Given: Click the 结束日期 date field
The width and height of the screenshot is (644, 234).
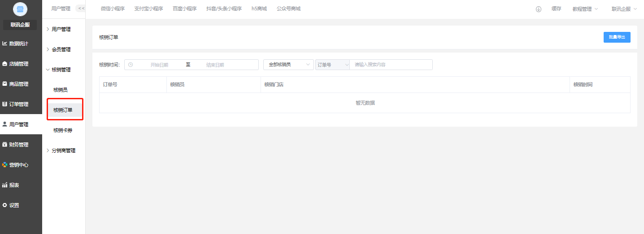Looking at the screenshot, I should coord(215,65).
